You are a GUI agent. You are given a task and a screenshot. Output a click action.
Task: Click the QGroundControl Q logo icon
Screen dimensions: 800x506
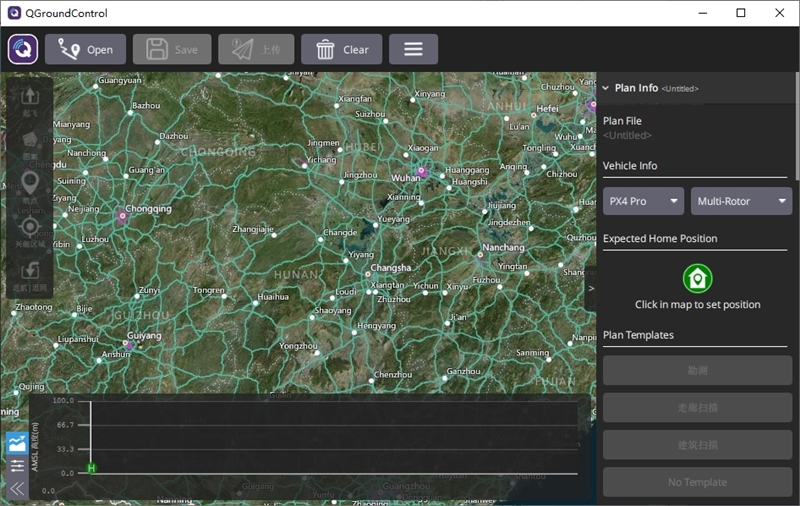[x=23, y=49]
